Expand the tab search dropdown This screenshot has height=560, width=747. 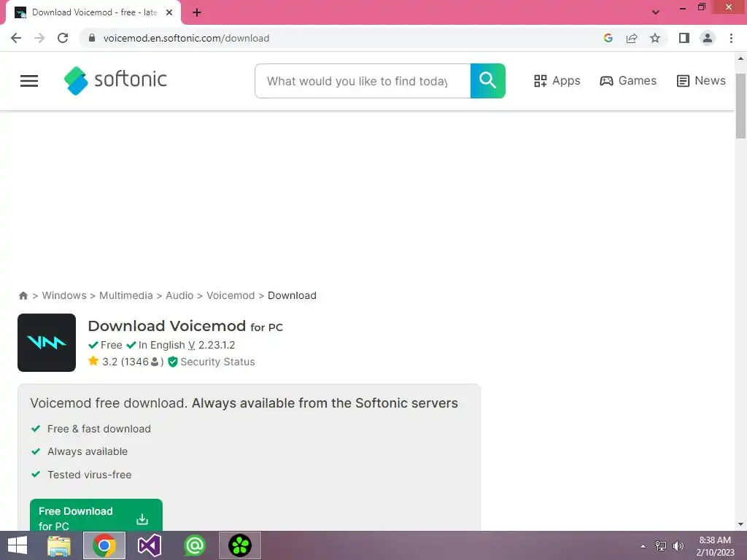point(656,12)
